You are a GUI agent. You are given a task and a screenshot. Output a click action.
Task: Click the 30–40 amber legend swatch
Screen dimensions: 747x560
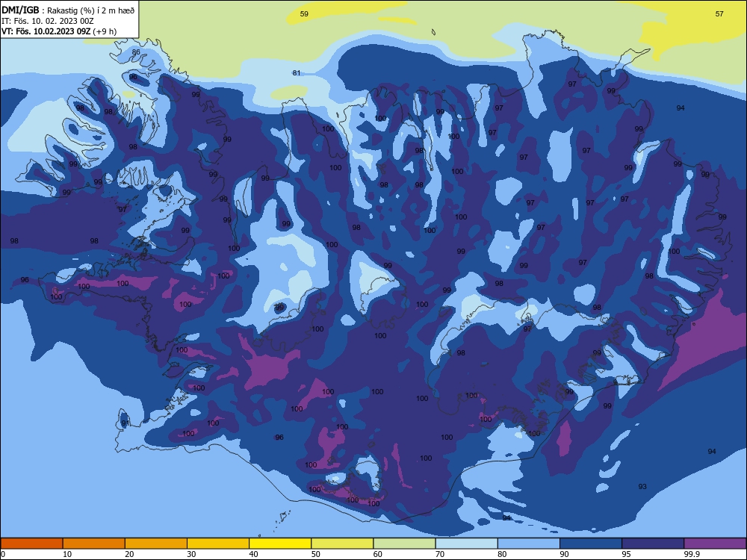coord(218,544)
